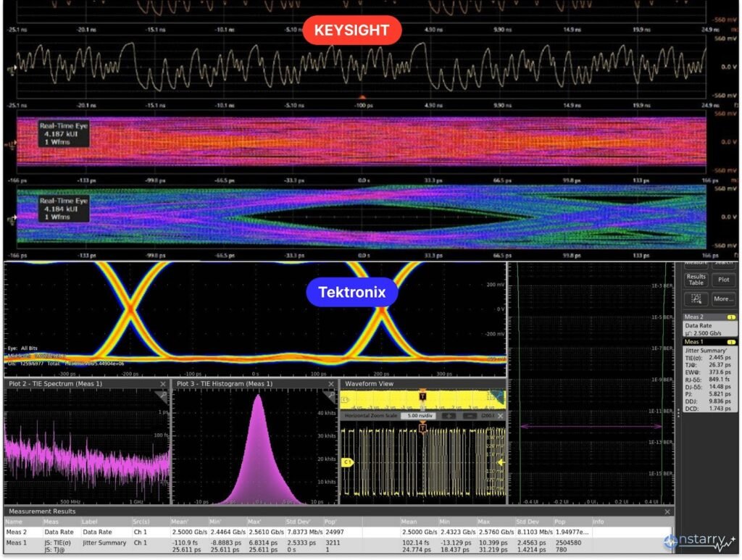Select the Meas 1 Jitter Summary badge
The image size is (742, 560).
709,341
